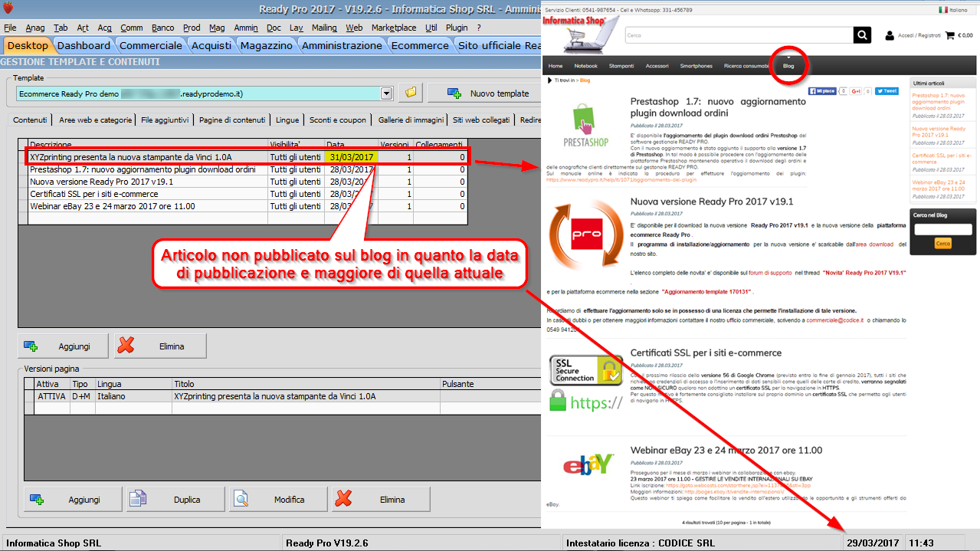Image resolution: width=980 pixels, height=551 pixels.
Task: Open the Lingue tab
Action: point(287,120)
